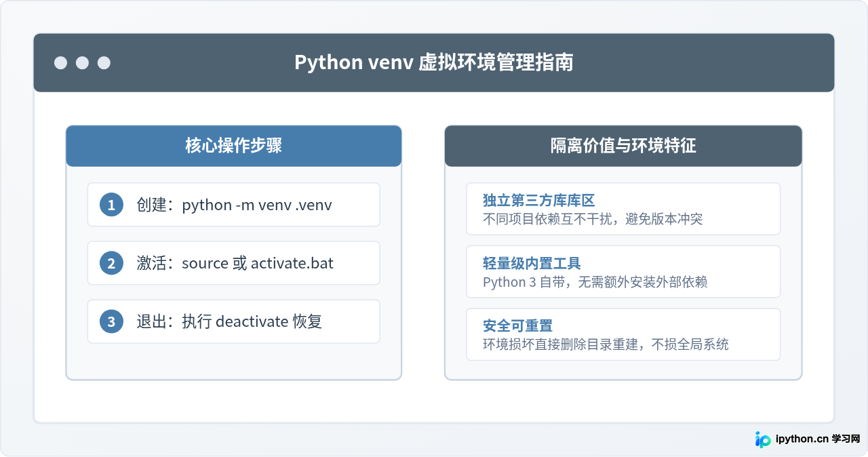Select the '核心操作步骤' panel header
Screen dimensions: 868x457
coord(233,146)
